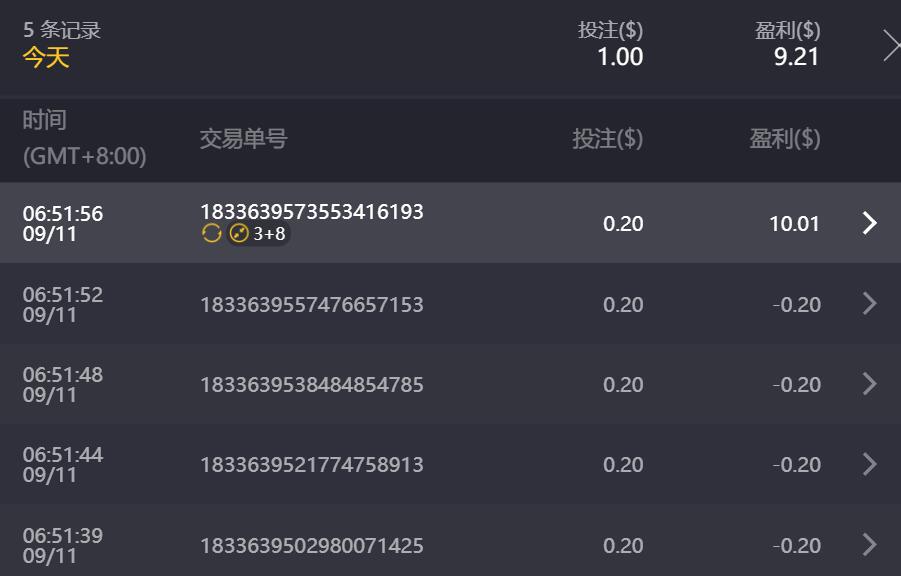Click the 3+8 collapse-arrows badge
Viewport: 901px width, 576px height.
click(x=259, y=234)
